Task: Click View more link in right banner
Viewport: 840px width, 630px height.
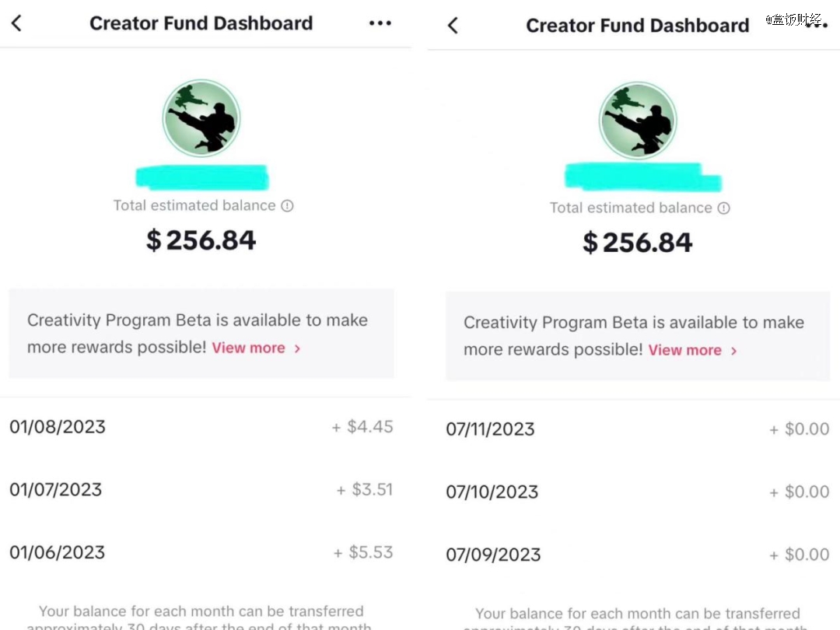Action: (685, 350)
